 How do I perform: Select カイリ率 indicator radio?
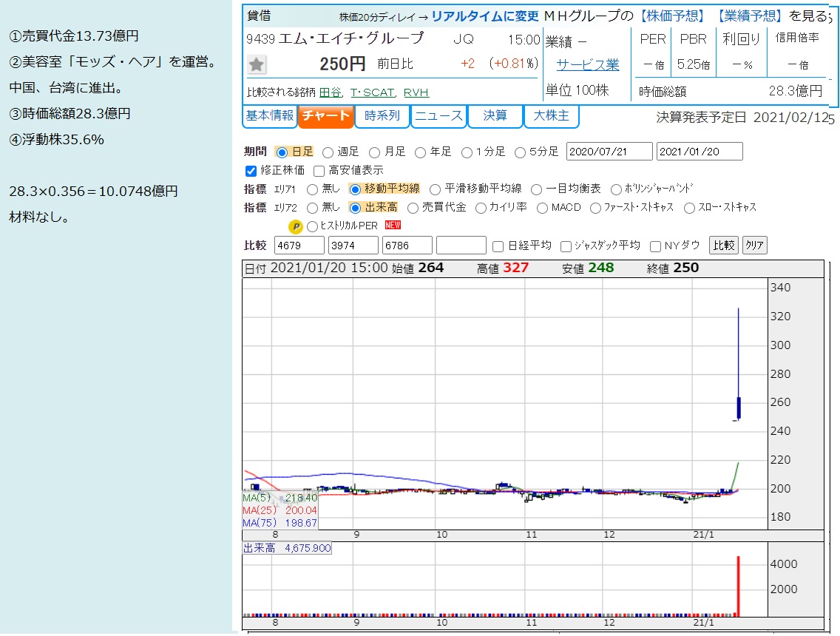coord(481,208)
